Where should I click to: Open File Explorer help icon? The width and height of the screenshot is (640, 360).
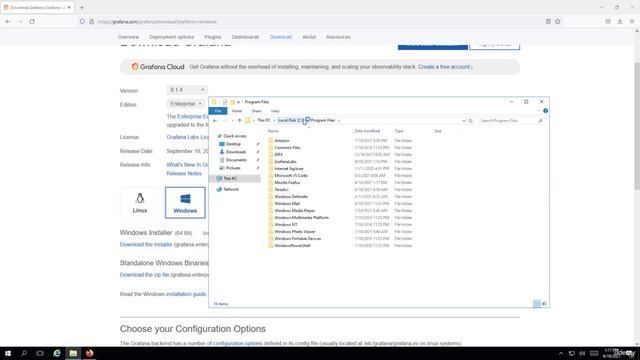click(545, 111)
